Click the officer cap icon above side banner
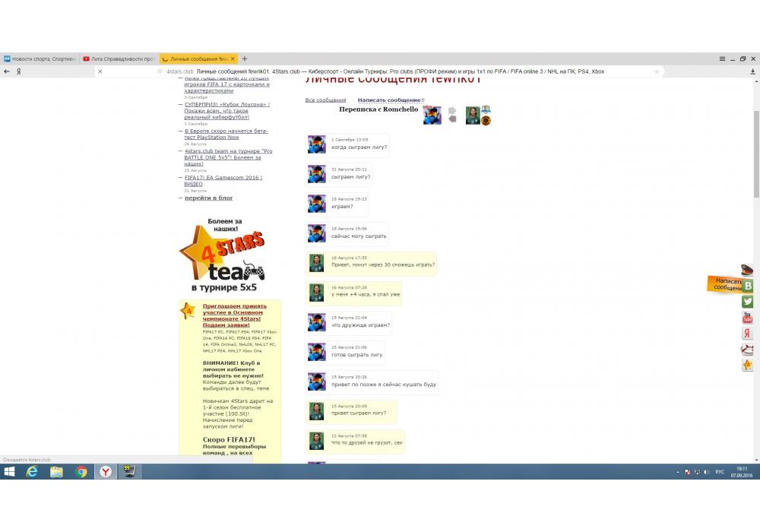The width and height of the screenshot is (760, 532). click(746, 269)
